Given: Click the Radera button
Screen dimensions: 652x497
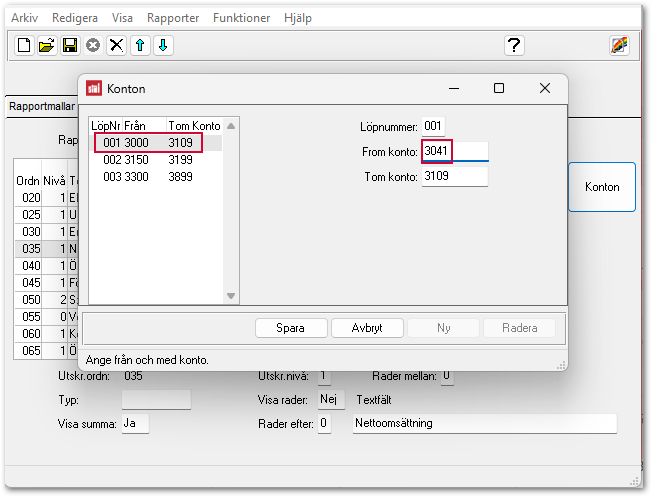Looking at the screenshot, I should click(520, 328).
